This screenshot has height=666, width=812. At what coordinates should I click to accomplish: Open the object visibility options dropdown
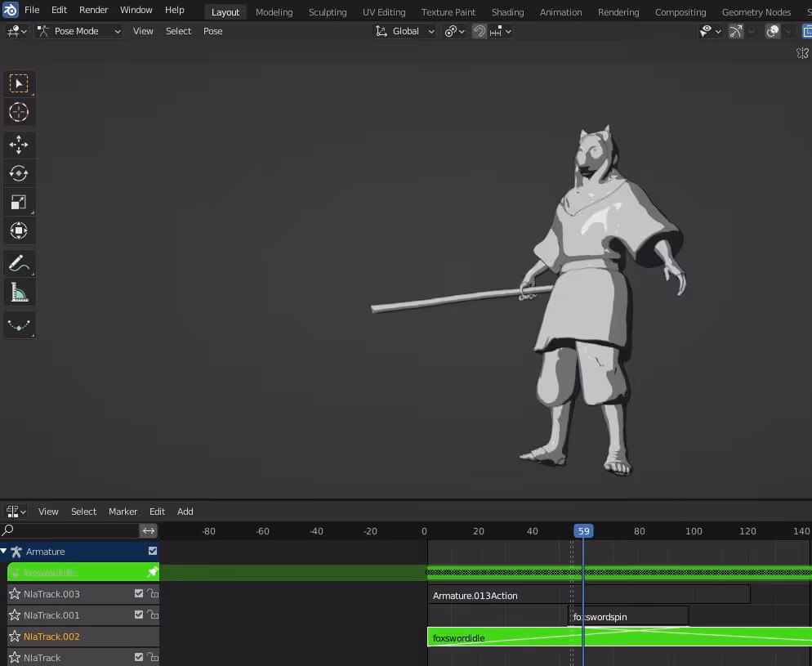click(x=710, y=31)
